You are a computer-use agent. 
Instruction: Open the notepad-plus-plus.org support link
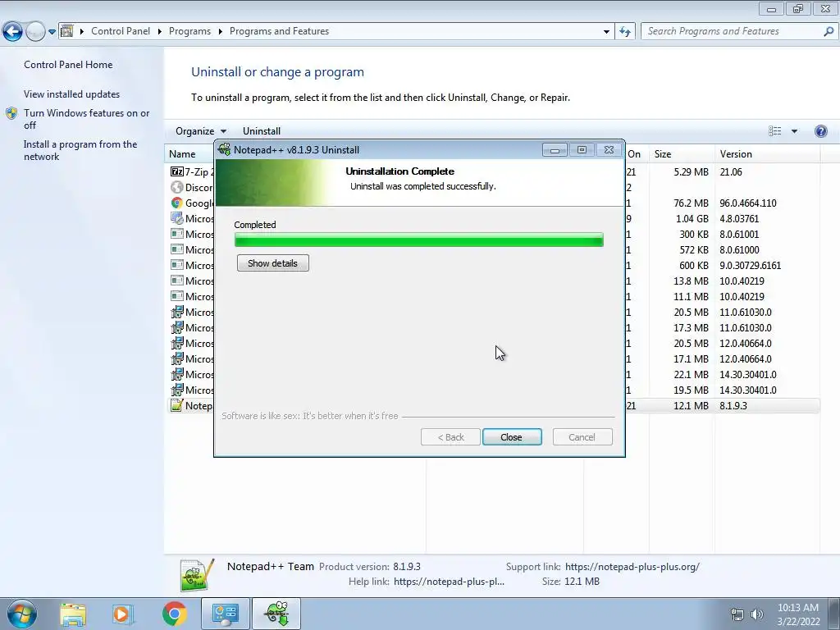tap(632, 567)
